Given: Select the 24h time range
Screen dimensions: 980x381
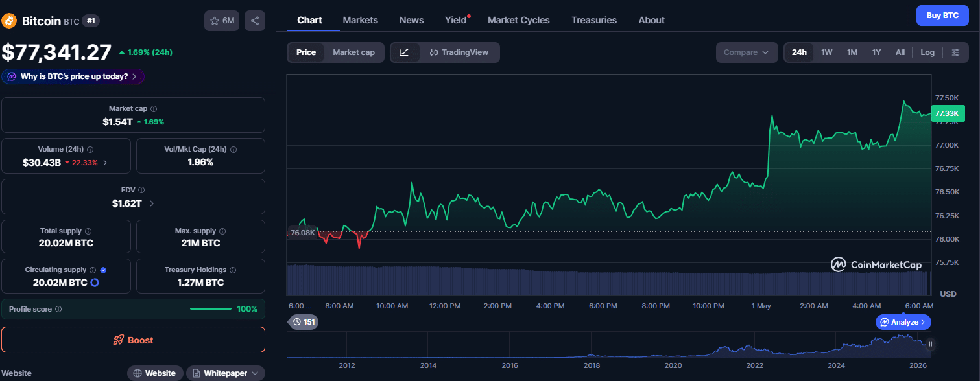Looking at the screenshot, I should point(799,52).
